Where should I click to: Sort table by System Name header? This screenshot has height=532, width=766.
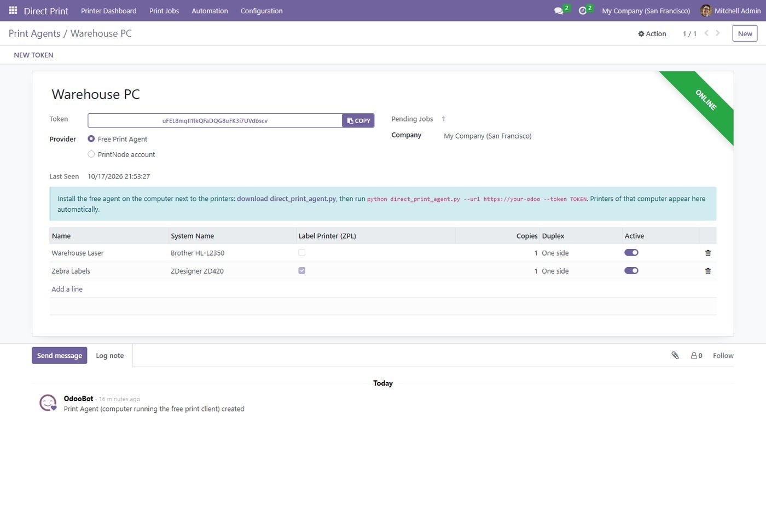232,236
